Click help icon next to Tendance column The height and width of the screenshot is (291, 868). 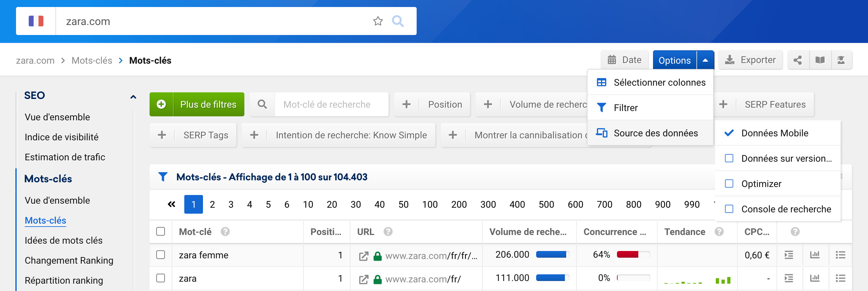tap(719, 231)
